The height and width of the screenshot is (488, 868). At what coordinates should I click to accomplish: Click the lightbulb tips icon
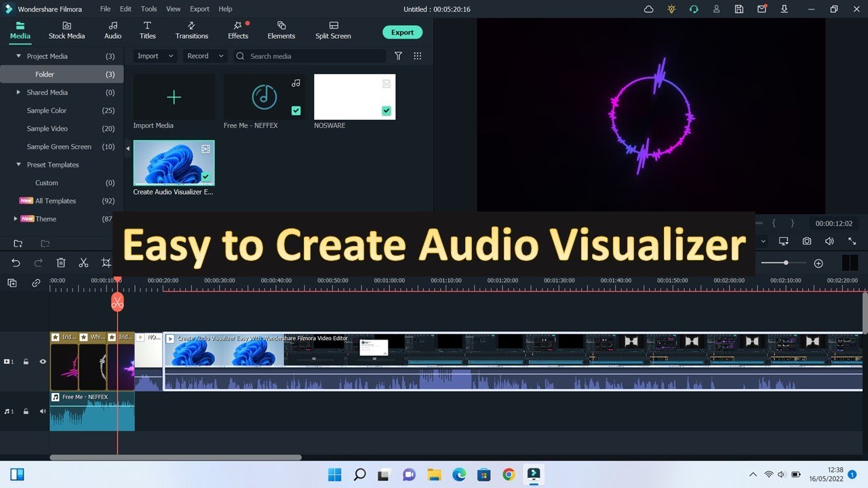[671, 9]
